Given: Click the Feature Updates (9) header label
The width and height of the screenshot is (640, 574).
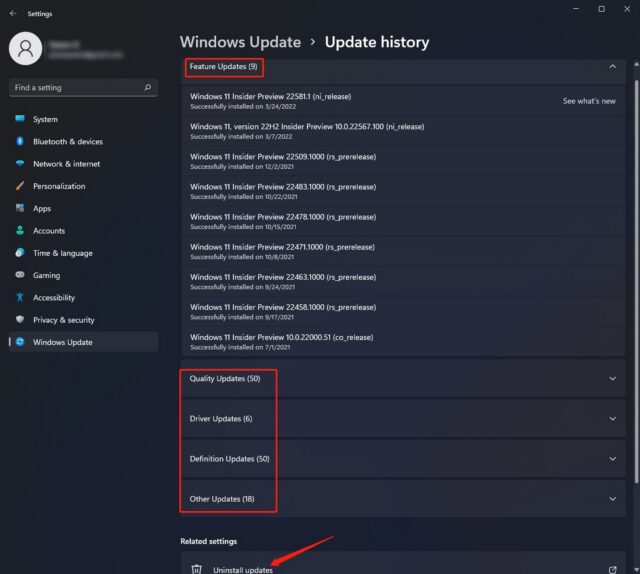Looking at the screenshot, I should (223, 67).
